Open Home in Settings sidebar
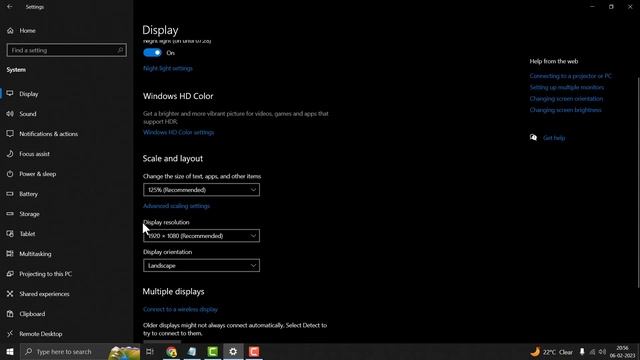Image resolution: width=640 pixels, height=360 pixels. coord(27,31)
